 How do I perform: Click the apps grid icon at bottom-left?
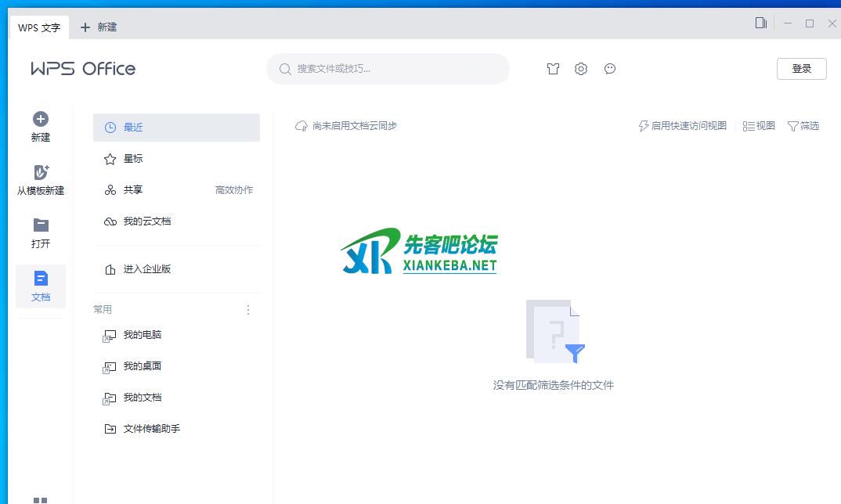[x=41, y=499]
